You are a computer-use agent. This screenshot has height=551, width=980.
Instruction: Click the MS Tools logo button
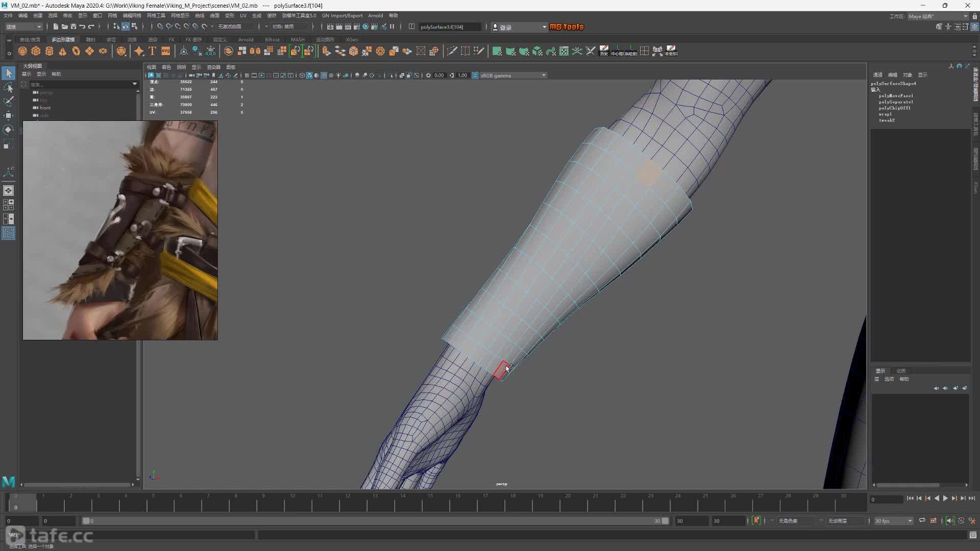pos(567,27)
